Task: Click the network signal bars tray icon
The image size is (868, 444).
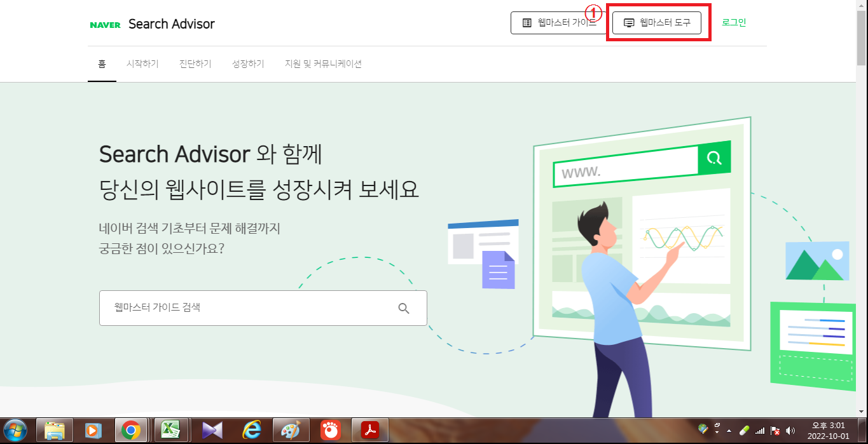Action: 760,431
